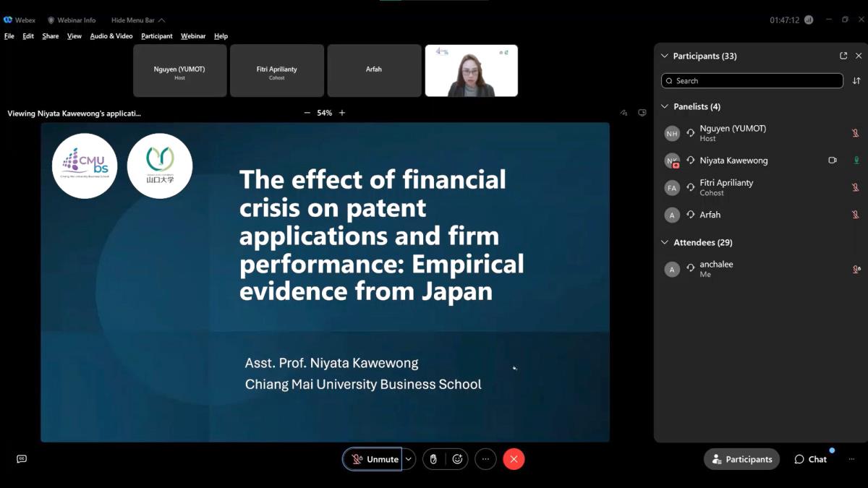Collapse the Panelists section
Image resolution: width=868 pixels, height=488 pixels.
point(665,106)
